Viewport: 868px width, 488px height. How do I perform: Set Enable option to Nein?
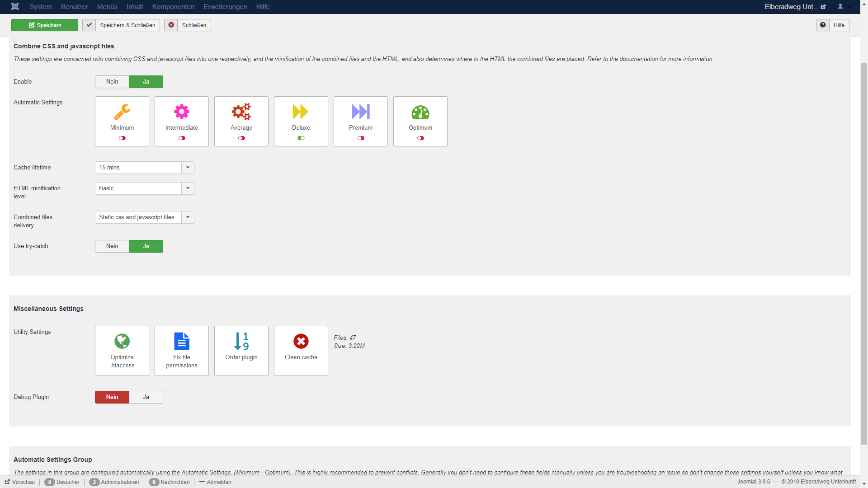point(112,82)
